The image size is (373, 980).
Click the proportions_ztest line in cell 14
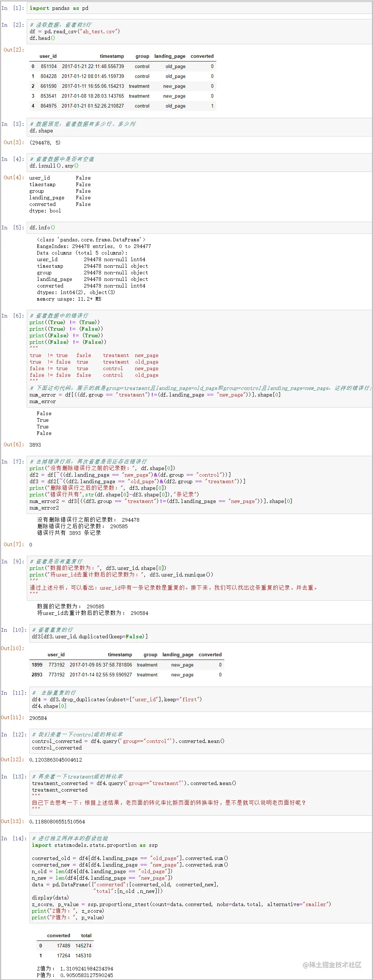click(x=181, y=904)
